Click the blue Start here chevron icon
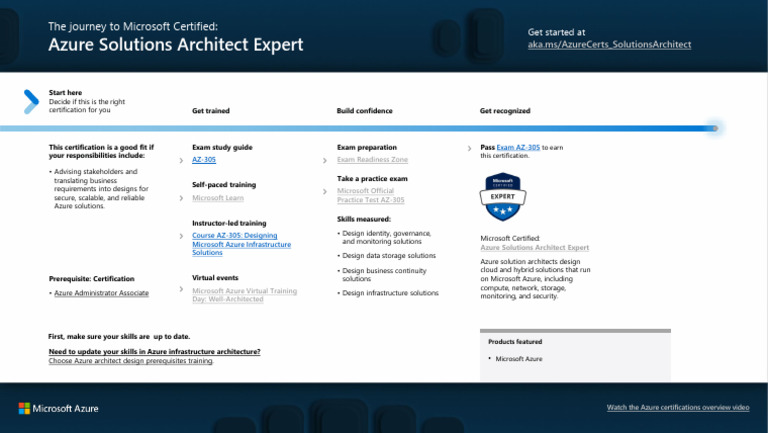Screen dimensions: 768x433 pos(31,101)
